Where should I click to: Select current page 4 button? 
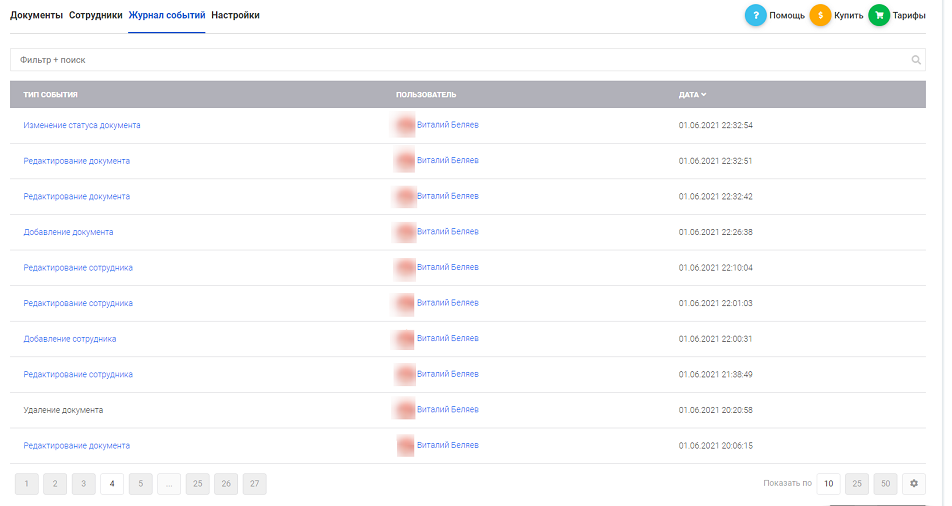112,484
